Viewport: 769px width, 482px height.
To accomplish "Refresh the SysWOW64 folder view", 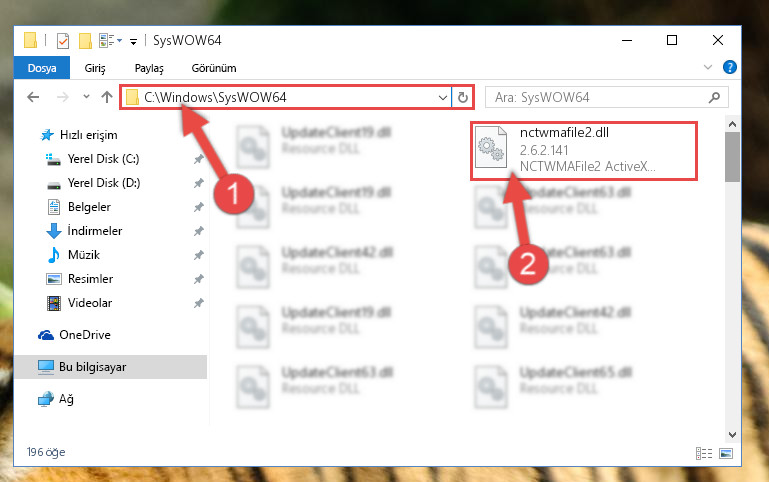I will click(462, 98).
